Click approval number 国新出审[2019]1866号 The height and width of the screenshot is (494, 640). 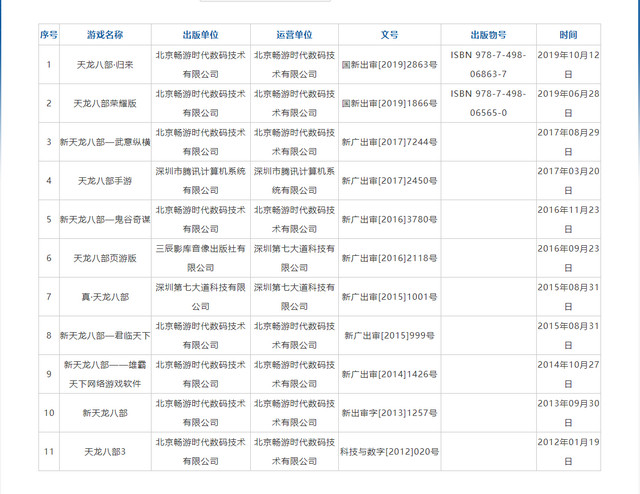[389, 103]
